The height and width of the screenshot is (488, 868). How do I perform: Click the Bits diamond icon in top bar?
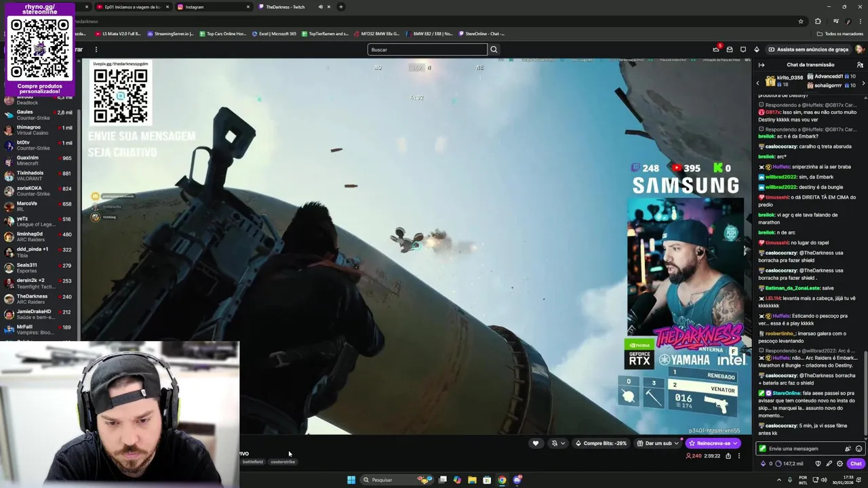[757, 49]
